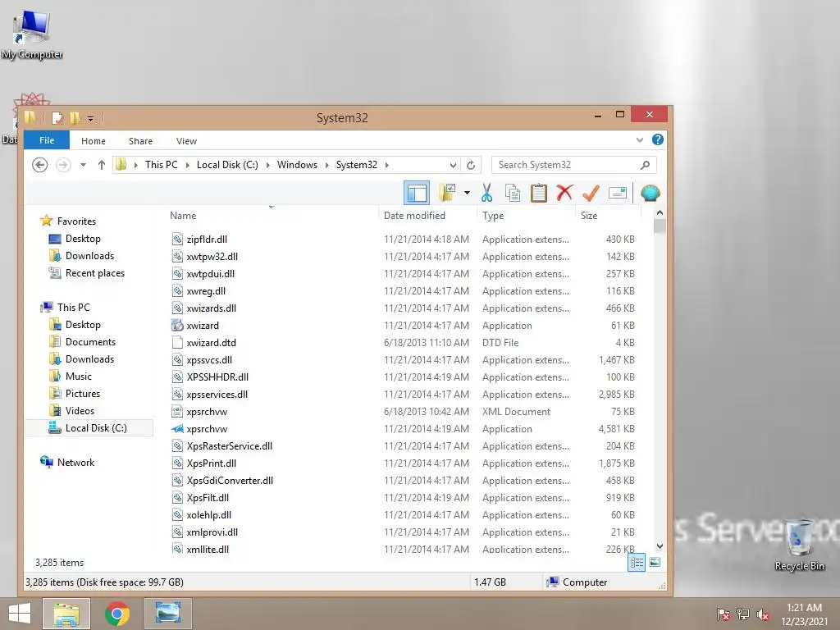This screenshot has height=630, width=840.
Task: Select Documents under This PC
Action: [x=90, y=342]
